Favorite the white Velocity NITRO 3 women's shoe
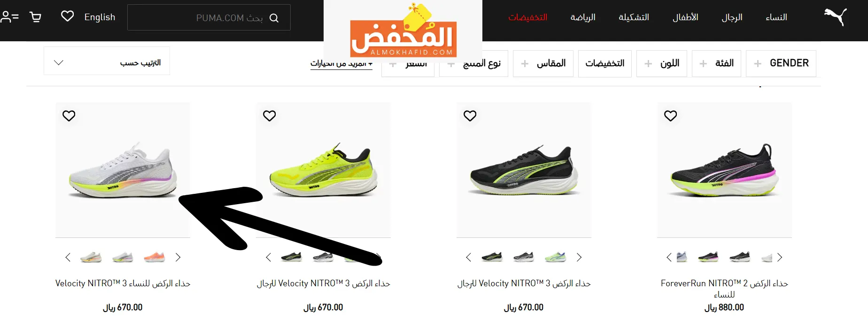 [x=69, y=115]
